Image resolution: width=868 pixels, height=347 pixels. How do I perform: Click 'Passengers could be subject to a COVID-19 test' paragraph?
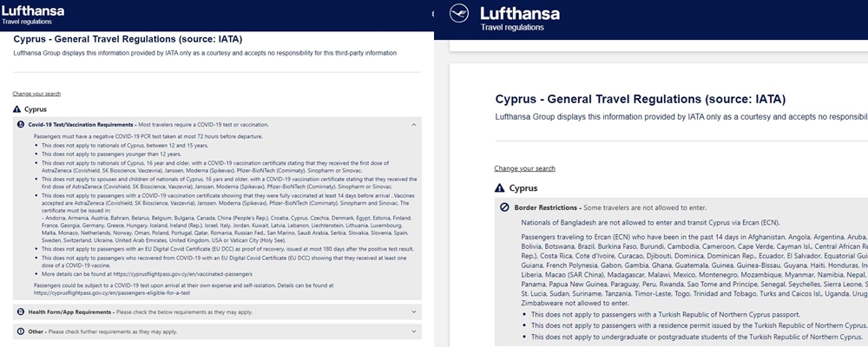click(x=184, y=289)
